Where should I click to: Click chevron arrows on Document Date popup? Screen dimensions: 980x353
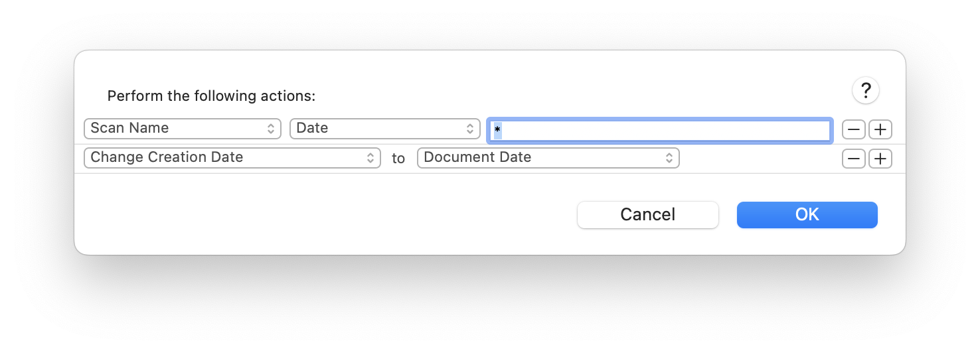click(669, 158)
